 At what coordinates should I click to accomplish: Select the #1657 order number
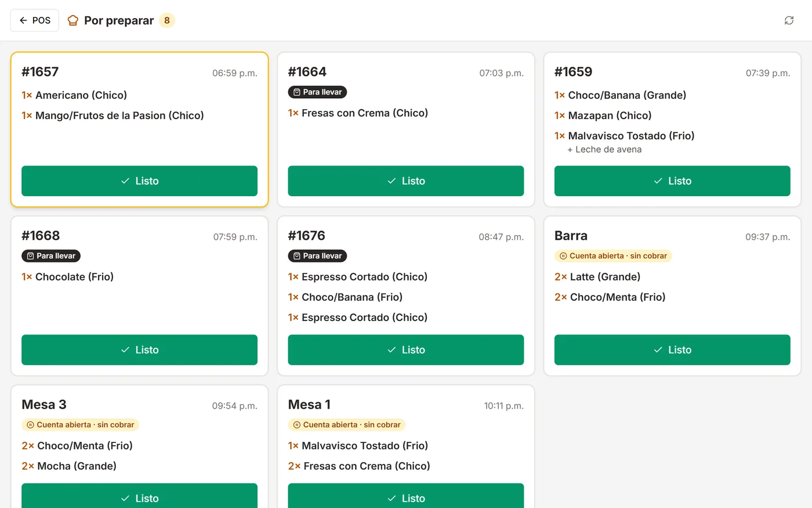(40, 72)
